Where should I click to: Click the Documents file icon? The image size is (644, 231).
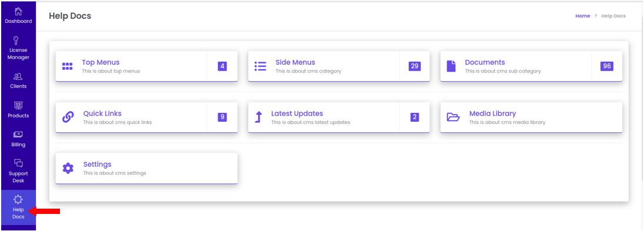[451, 66]
